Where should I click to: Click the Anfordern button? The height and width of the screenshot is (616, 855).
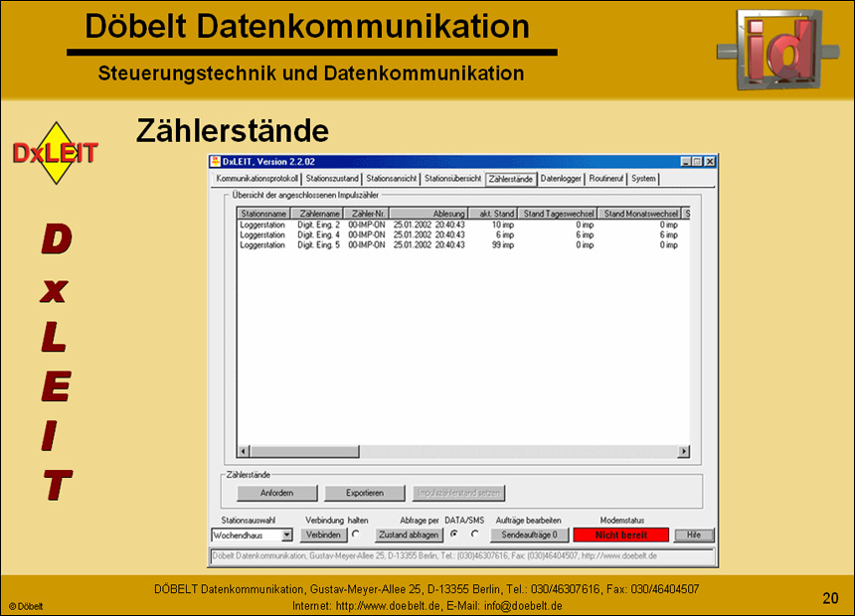click(277, 493)
